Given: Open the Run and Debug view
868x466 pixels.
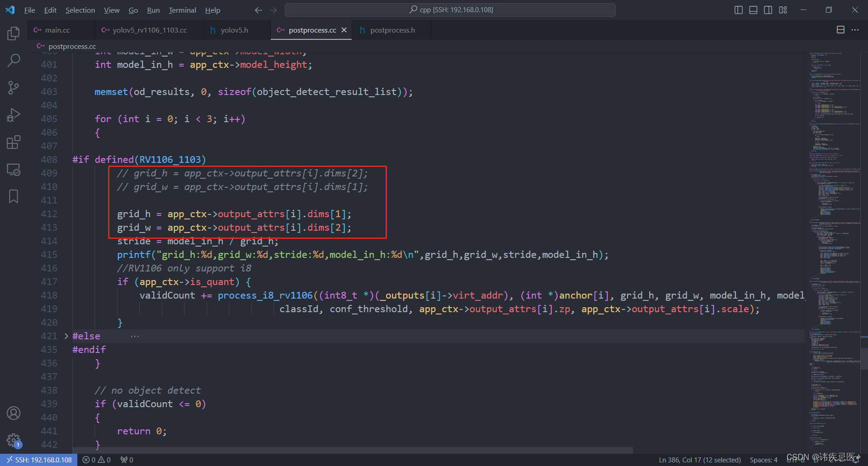Looking at the screenshot, I should (x=14, y=115).
